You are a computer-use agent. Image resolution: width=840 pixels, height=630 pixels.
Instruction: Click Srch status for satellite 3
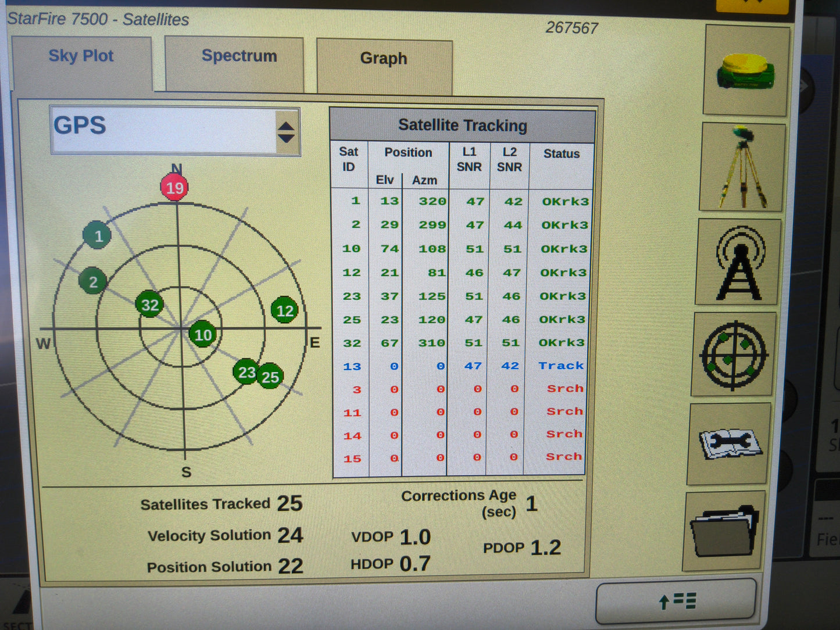point(565,388)
